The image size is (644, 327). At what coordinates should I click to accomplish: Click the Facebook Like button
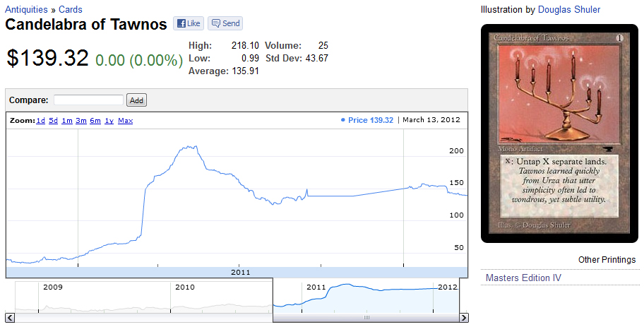(188, 23)
